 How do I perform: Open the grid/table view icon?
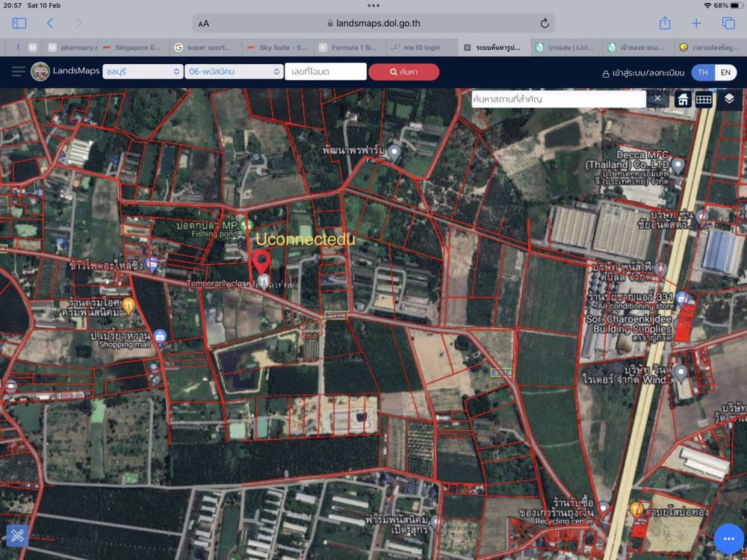point(704,99)
